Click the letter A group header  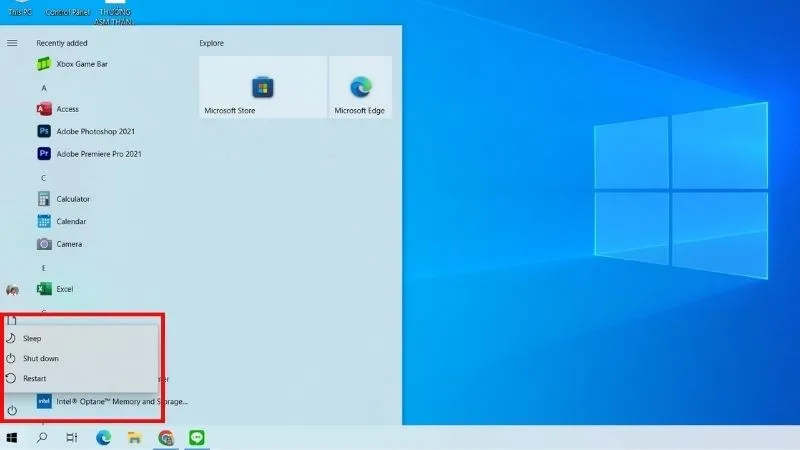[44, 88]
